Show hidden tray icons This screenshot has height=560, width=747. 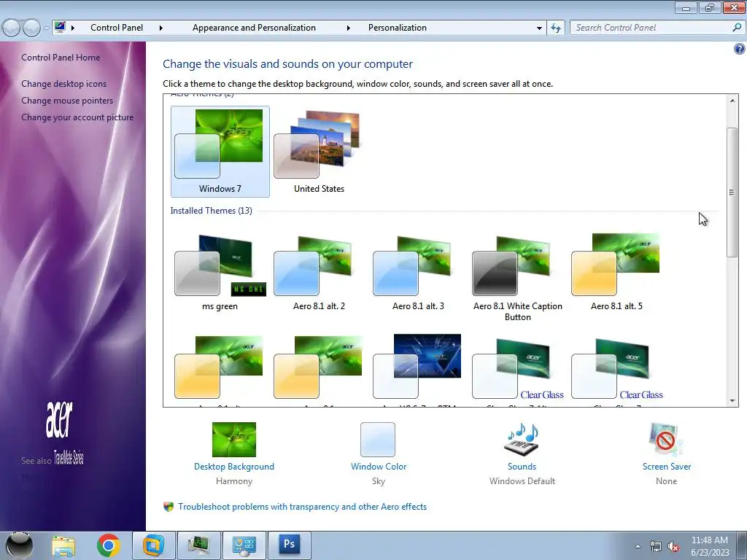[x=638, y=546]
